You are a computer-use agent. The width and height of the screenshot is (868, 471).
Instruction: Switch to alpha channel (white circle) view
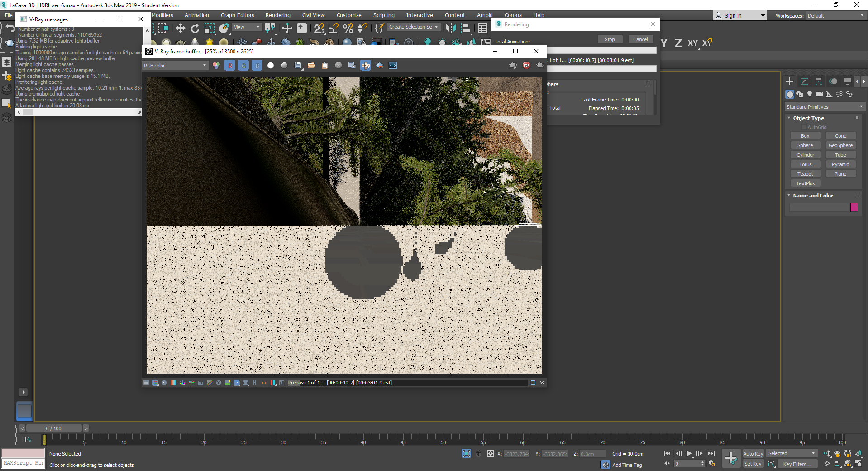pyautogui.click(x=271, y=66)
